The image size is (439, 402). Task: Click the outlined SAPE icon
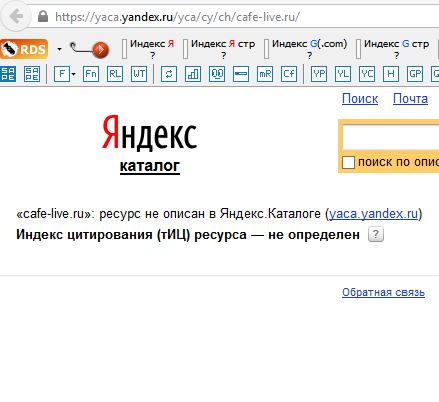(x=32, y=74)
